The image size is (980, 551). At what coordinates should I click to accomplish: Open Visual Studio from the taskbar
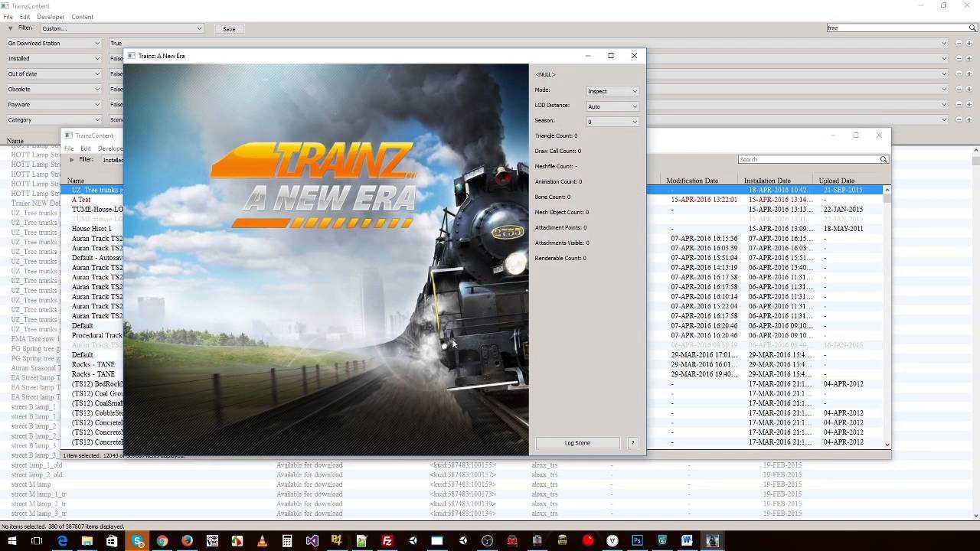312,541
